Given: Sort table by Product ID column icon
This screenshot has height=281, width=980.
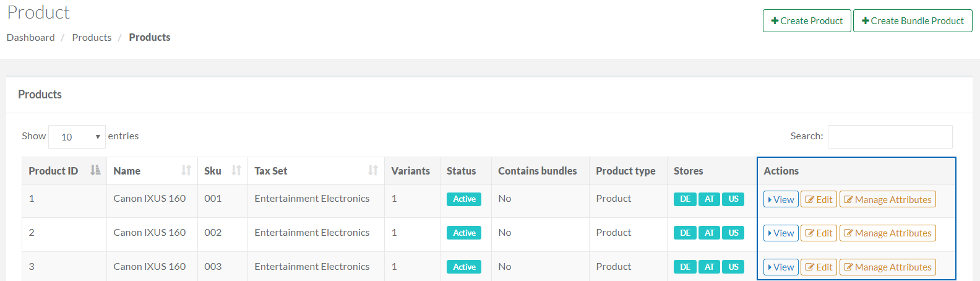Looking at the screenshot, I should click(x=95, y=170).
